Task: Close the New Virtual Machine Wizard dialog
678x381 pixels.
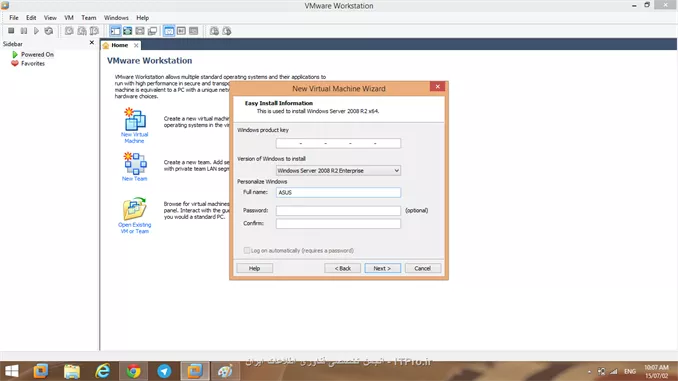Action: [438, 86]
